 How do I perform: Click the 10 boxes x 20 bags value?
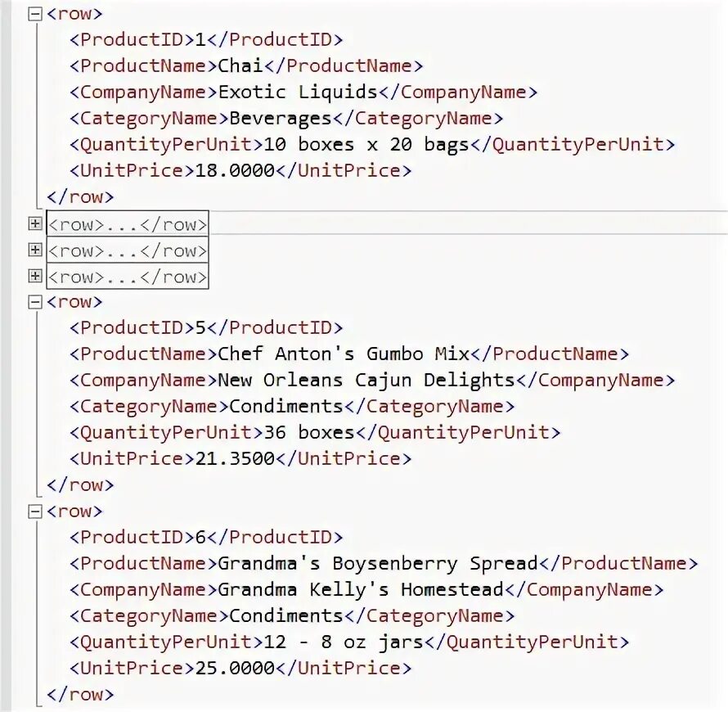coord(366,144)
